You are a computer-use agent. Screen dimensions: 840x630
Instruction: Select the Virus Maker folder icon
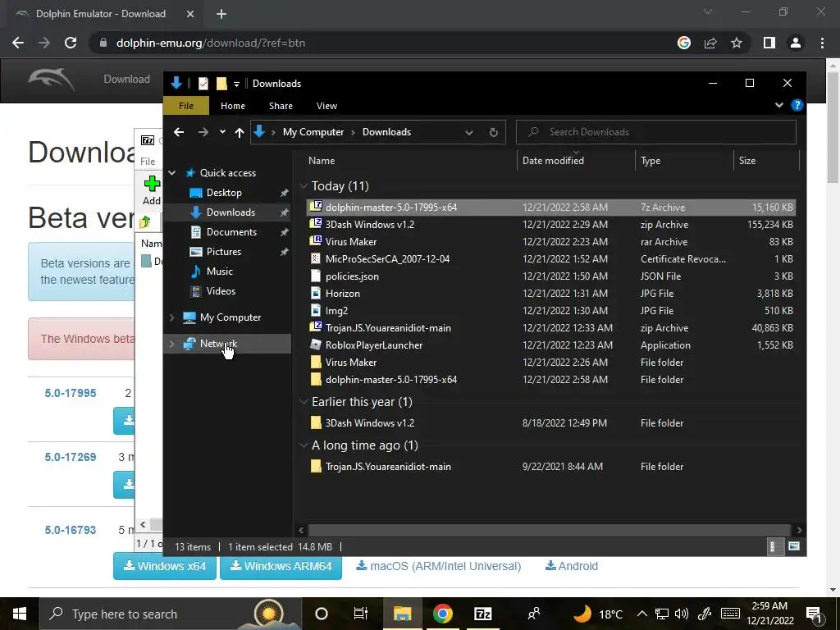point(316,362)
